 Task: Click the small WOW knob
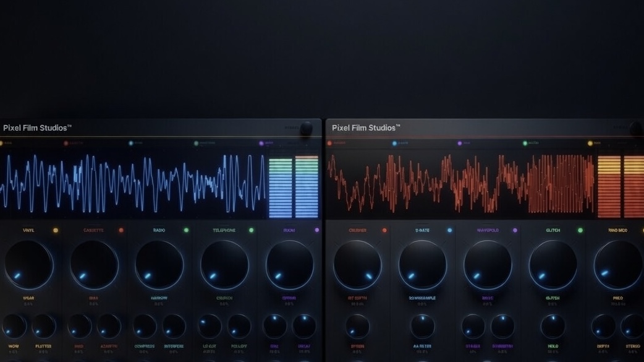pos(14,327)
